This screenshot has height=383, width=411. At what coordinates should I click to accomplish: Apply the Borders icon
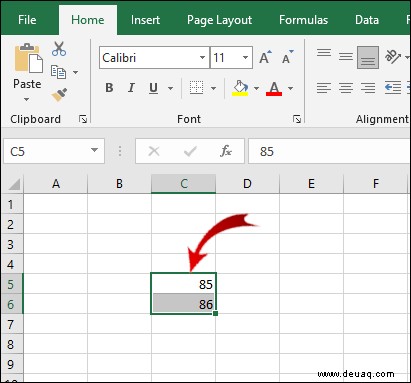click(x=196, y=88)
